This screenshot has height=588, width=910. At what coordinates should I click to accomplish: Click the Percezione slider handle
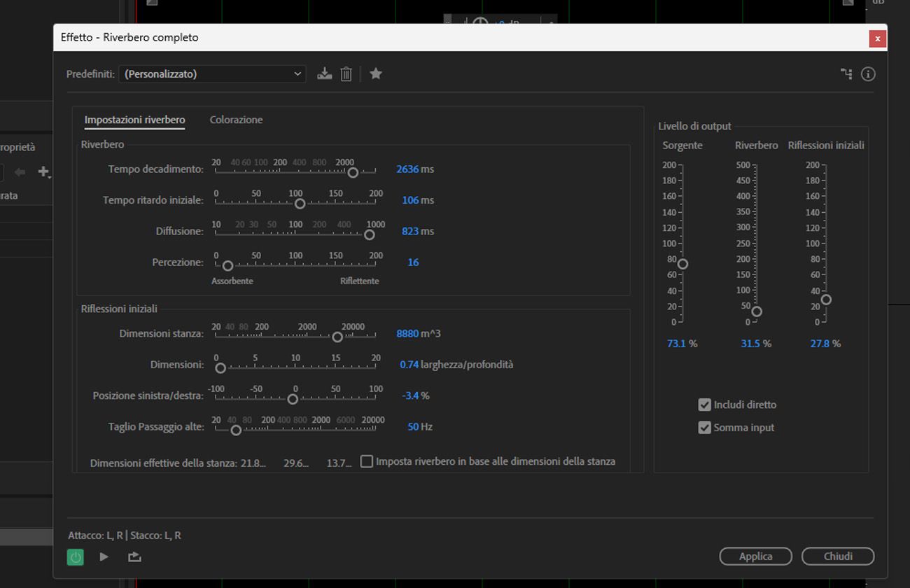227,266
